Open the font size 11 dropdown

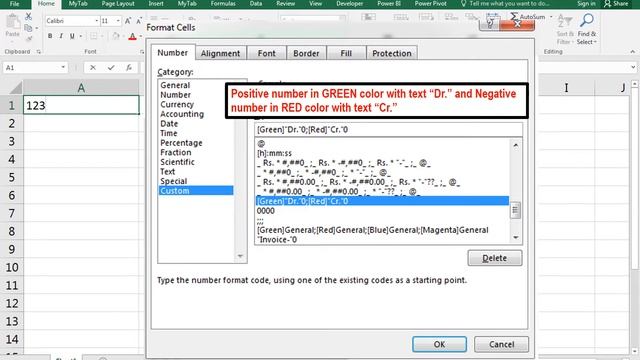(118, 20)
